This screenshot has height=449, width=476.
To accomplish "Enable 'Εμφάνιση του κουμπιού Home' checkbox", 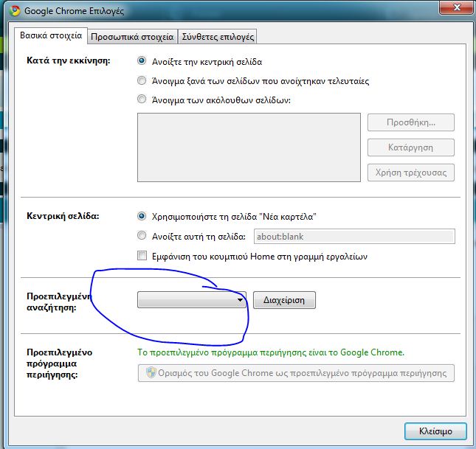I will pos(142,255).
